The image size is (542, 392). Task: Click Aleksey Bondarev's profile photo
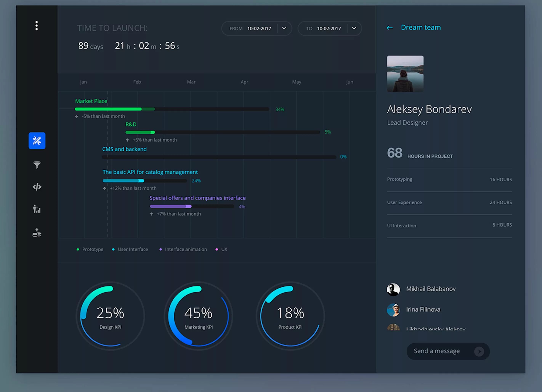point(405,74)
